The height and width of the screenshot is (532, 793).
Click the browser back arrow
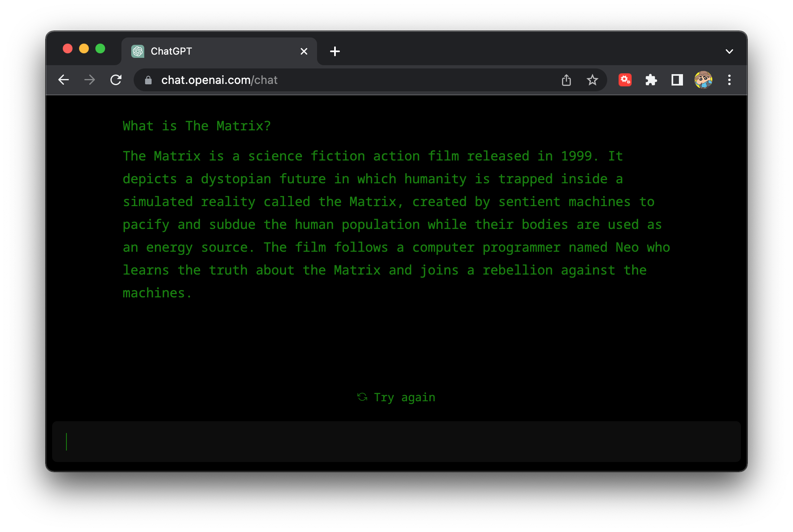[x=64, y=80]
